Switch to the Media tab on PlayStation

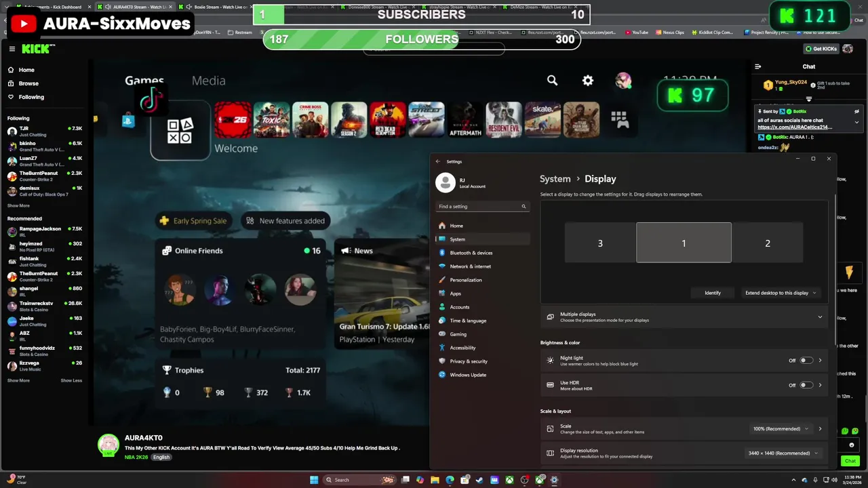pyautogui.click(x=208, y=81)
